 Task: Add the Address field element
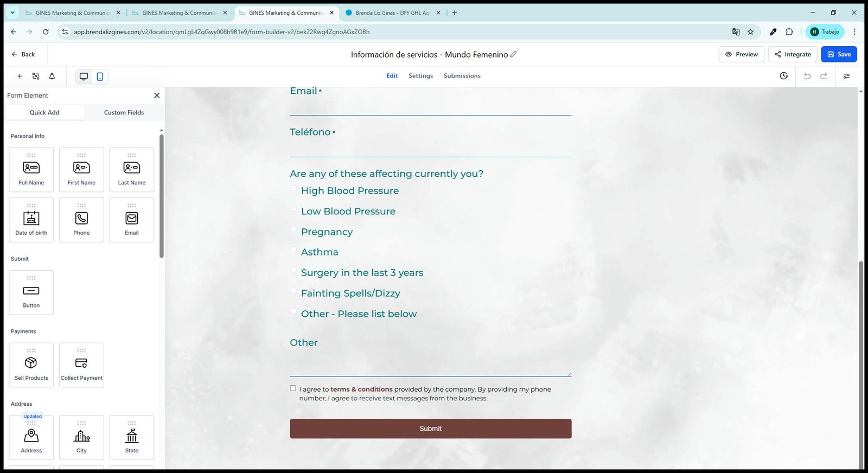click(x=31, y=438)
